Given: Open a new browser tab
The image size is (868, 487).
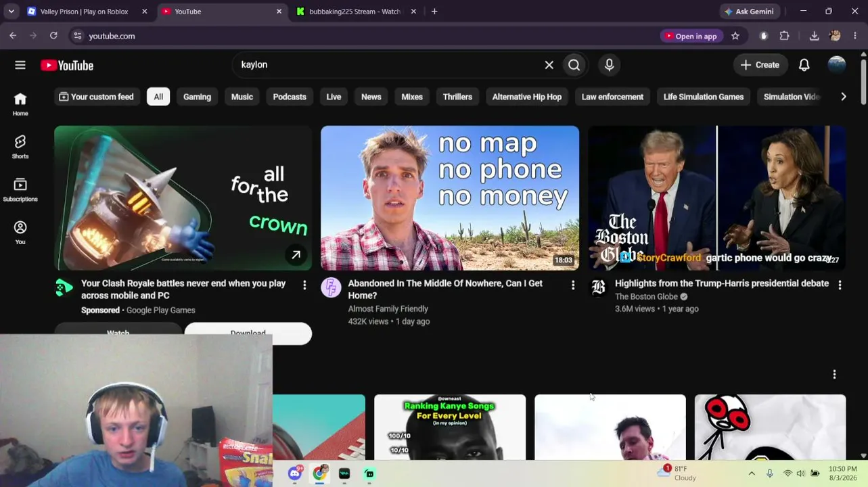Looking at the screenshot, I should coord(434,11).
